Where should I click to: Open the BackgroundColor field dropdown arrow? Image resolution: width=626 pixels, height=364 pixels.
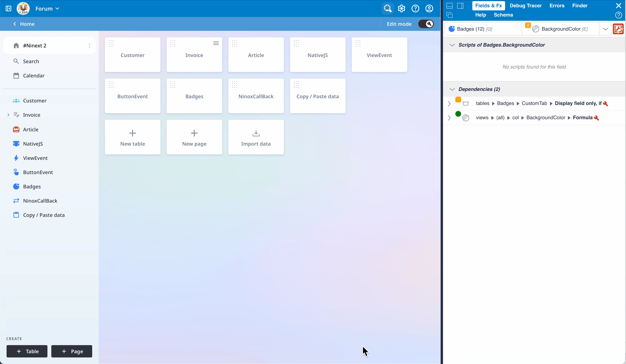point(605,29)
